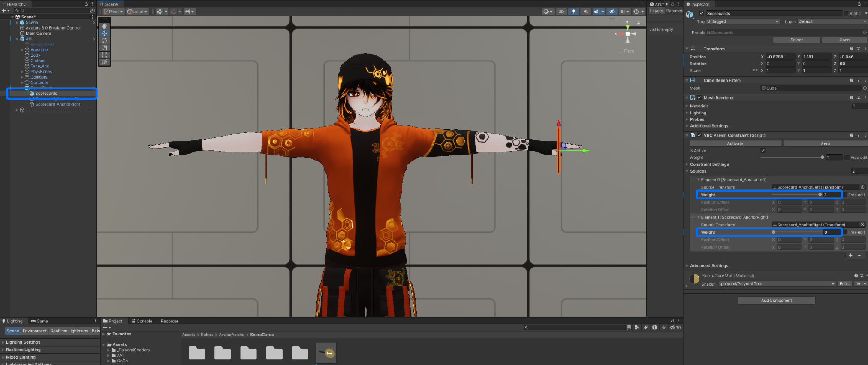This screenshot has height=365, width=868.
Task: Toggle scene lighting lightbulb icon
Action: (x=573, y=12)
